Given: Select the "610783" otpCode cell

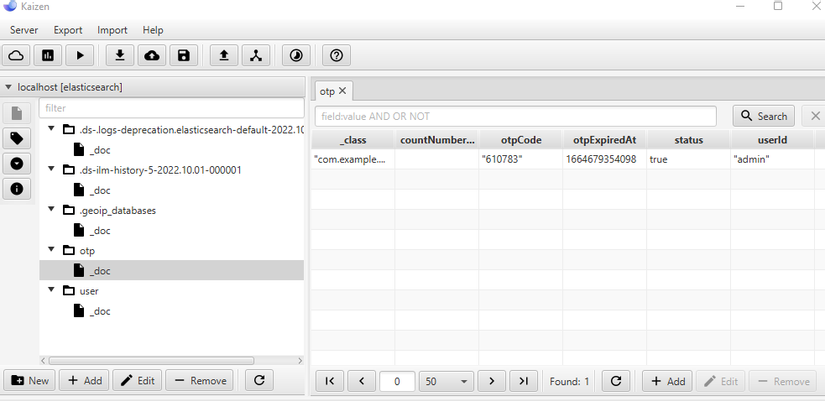Looking at the screenshot, I should [520, 159].
